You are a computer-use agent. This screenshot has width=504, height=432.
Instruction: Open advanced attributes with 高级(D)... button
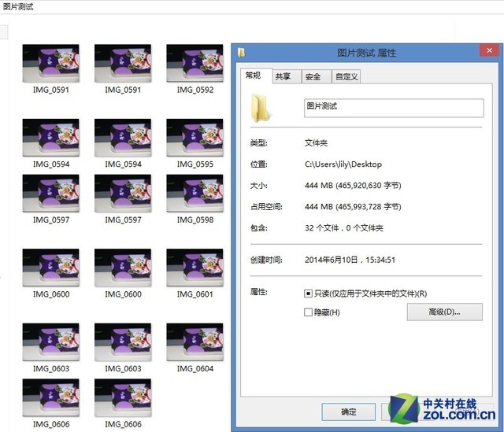(x=444, y=312)
